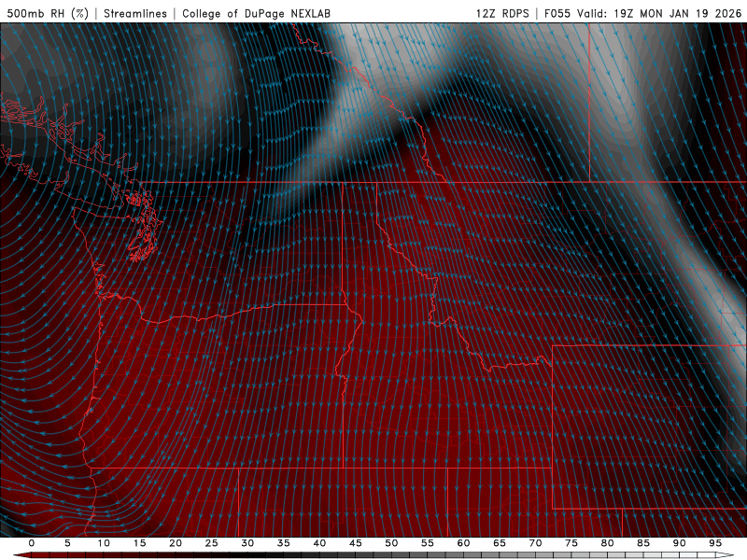Click the "500mb RH (%)" title text

coord(48,13)
